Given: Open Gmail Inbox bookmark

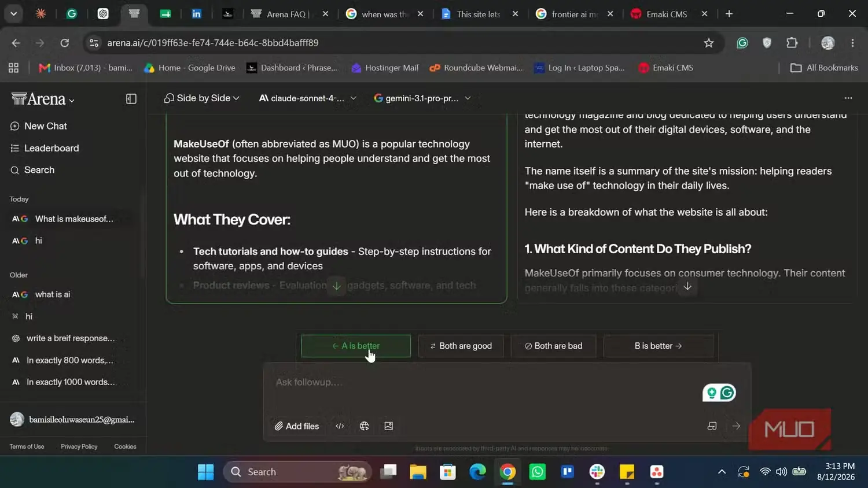Looking at the screenshot, I should [x=86, y=68].
